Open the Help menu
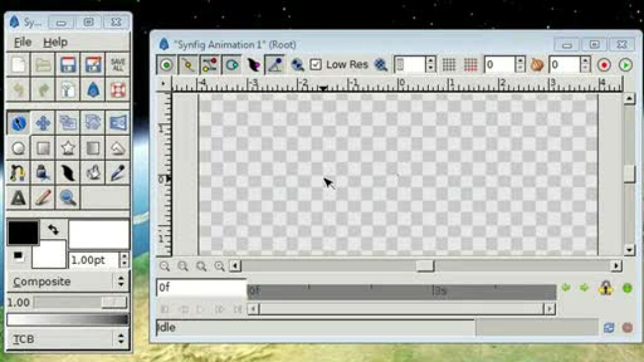 pyautogui.click(x=55, y=42)
